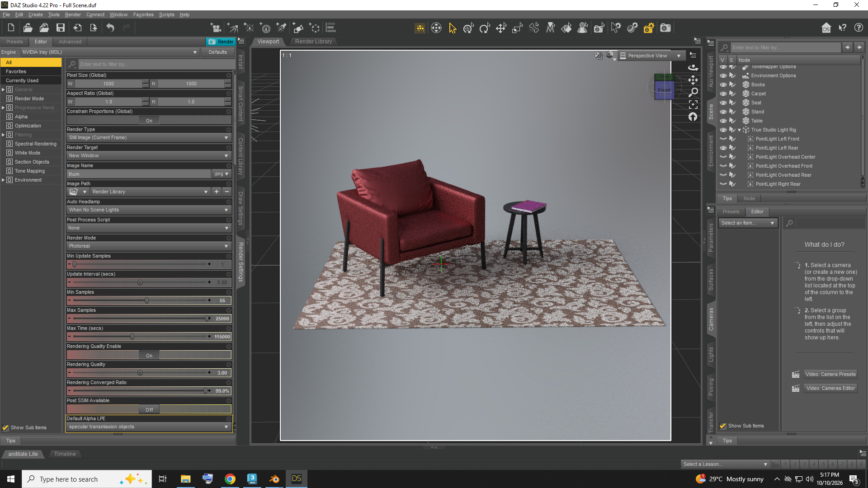Select the Node Selection arrow tool
The height and width of the screenshot is (488, 868).
click(452, 28)
